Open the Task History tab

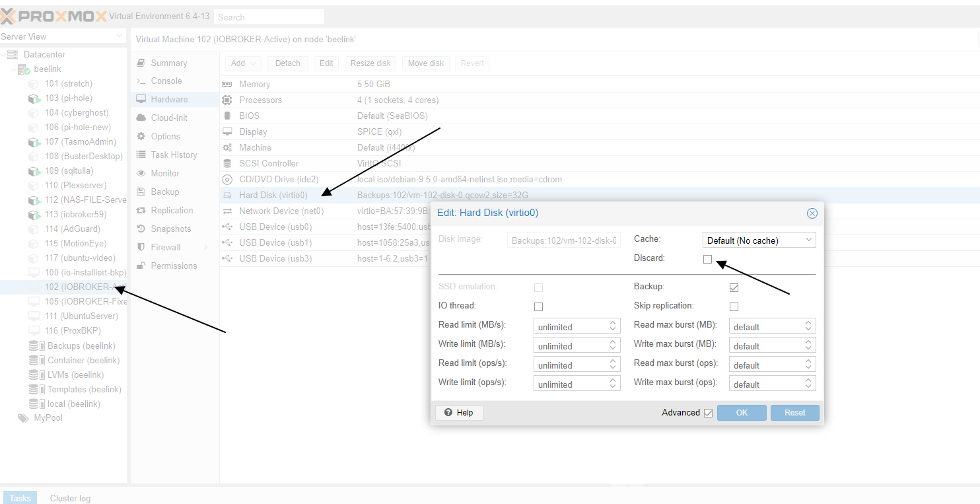(175, 155)
